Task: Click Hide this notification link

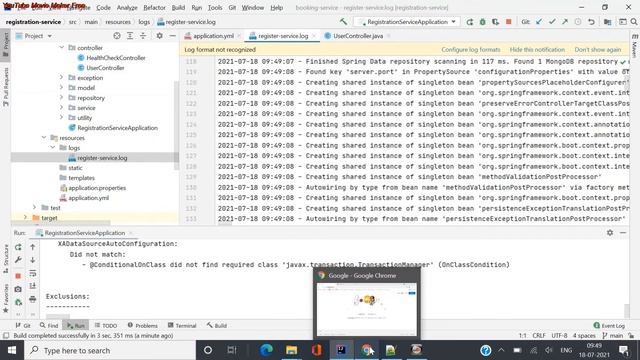Action: [537, 49]
